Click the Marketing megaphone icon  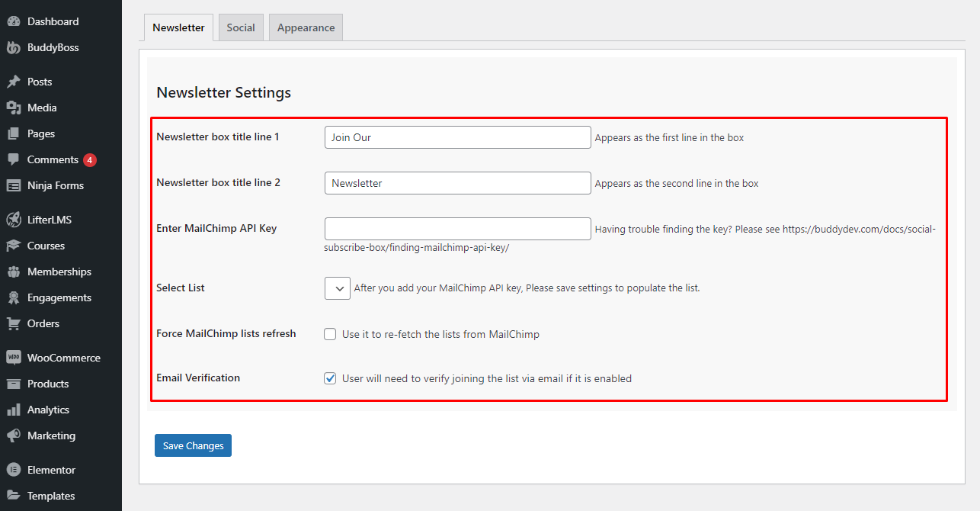click(x=13, y=435)
